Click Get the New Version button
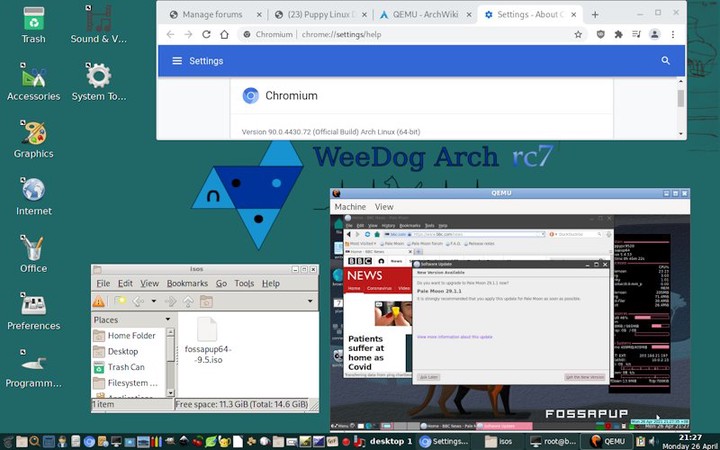The height and width of the screenshot is (450, 720). (585, 377)
